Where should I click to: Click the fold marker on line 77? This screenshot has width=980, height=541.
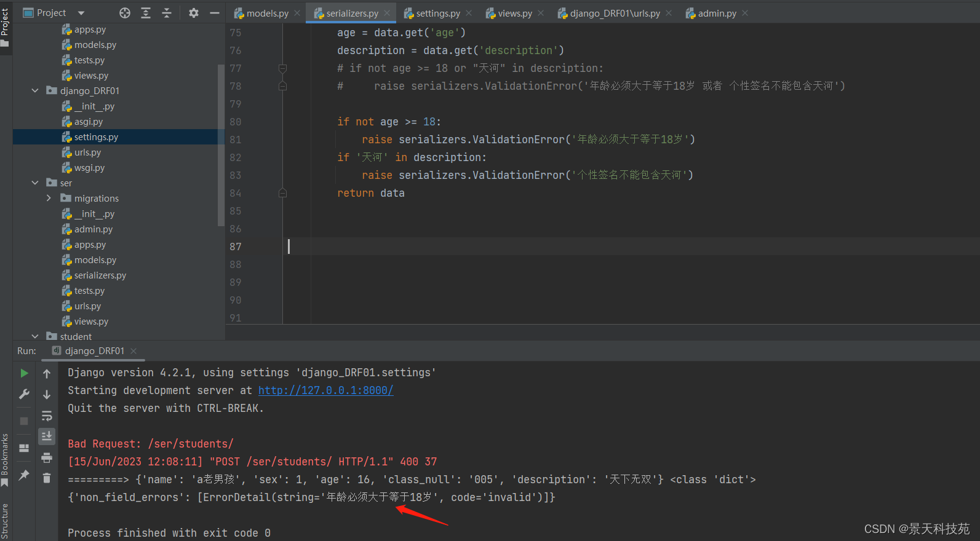[282, 68]
